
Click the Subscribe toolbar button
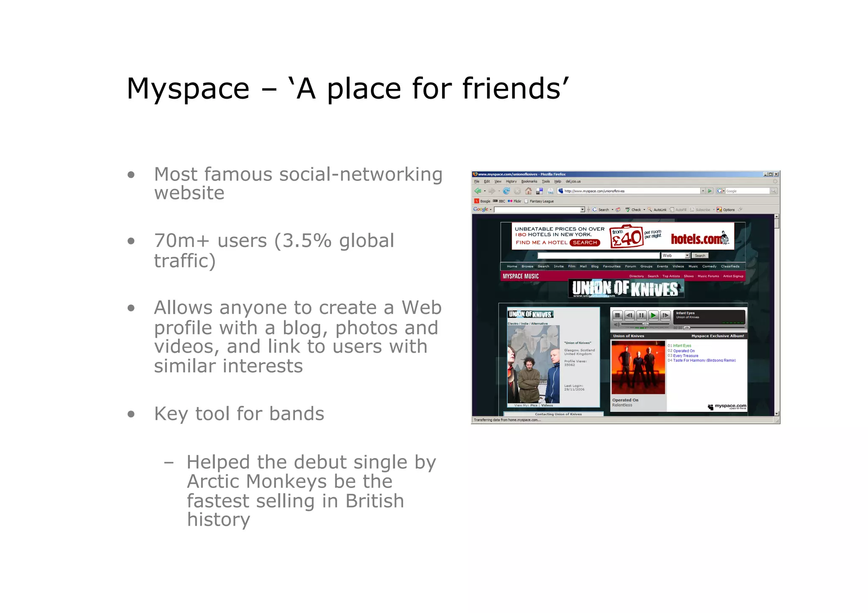click(x=700, y=210)
